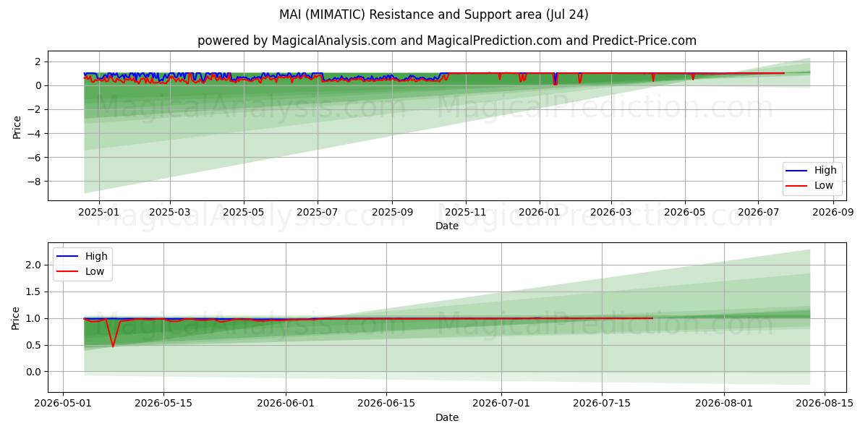Viewport: 868px width, 434px height.
Task: Click the subtitle 'powered by MagicalAnalysis.com and MagicalPrediction.com and Predict-Price.com'
Action: (447, 41)
